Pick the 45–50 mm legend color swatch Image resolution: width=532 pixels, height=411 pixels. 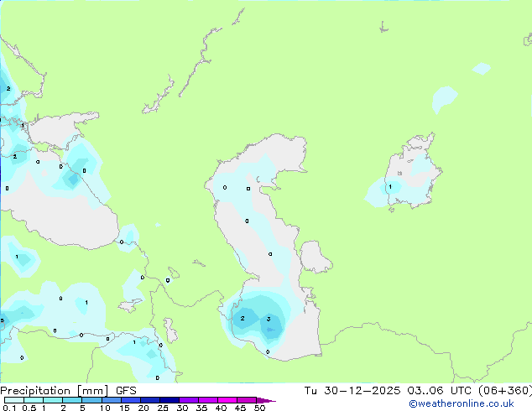(x=247, y=400)
